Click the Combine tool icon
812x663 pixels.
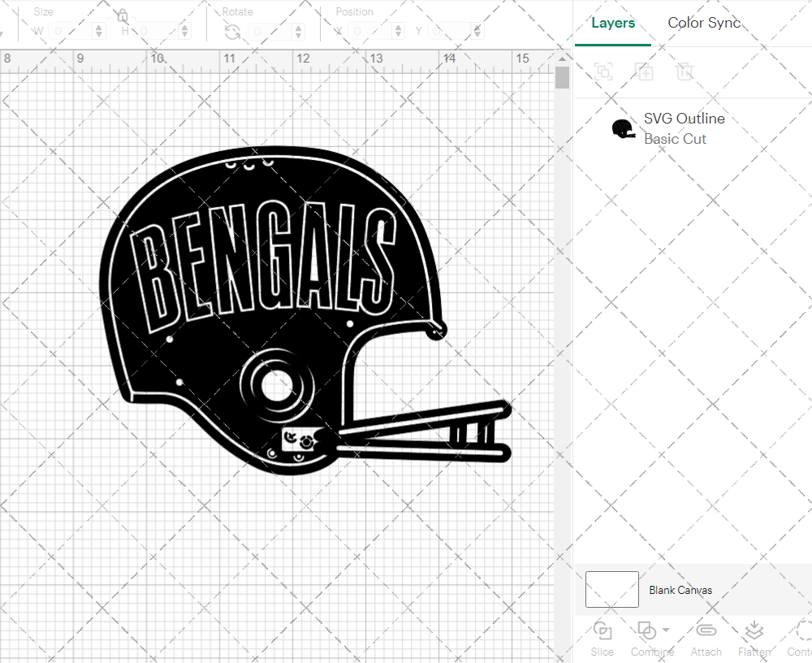(647, 630)
